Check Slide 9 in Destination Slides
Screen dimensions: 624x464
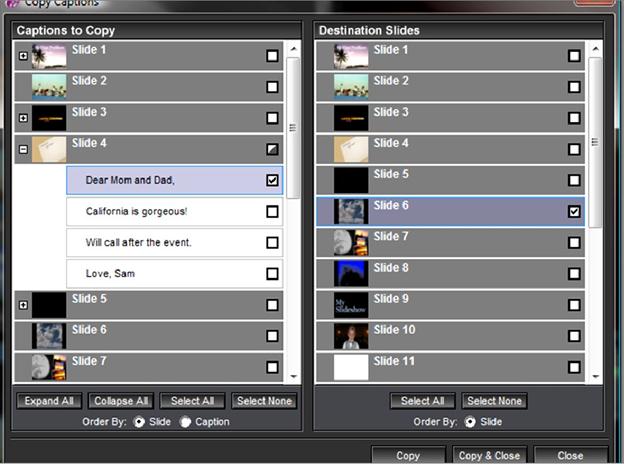[x=574, y=305]
